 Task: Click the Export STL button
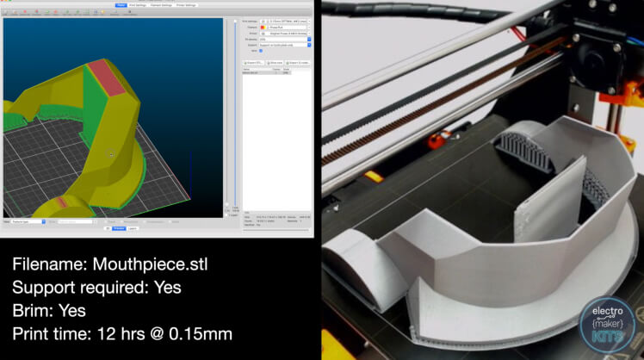253,63
